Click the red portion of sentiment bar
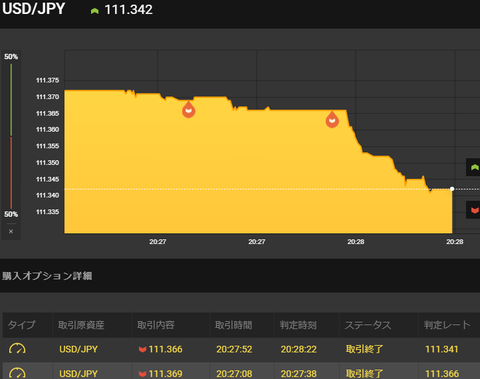480x379 pixels. [11, 173]
